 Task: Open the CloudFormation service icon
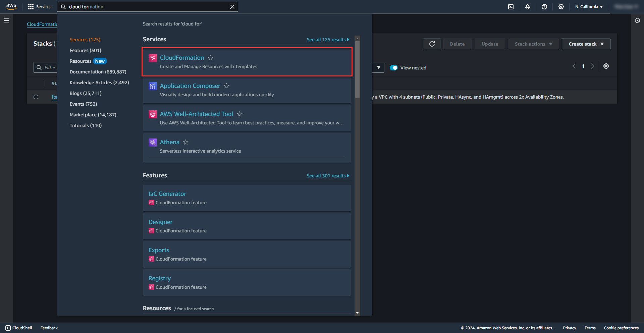(x=153, y=58)
